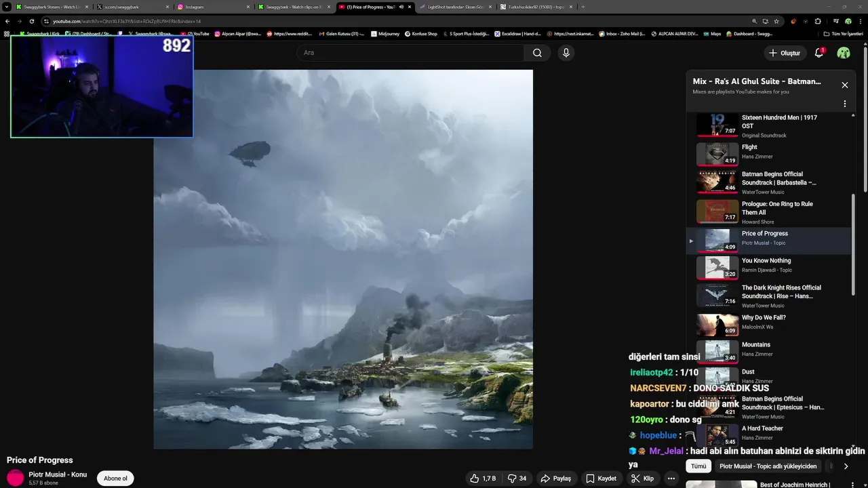Select the Piotr Musiał - Topic filter chip
The image size is (868, 488).
pyautogui.click(x=768, y=466)
